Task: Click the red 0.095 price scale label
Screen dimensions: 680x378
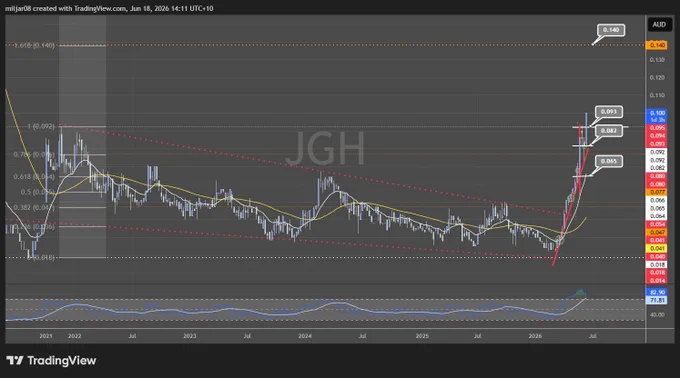Action: coord(657,128)
